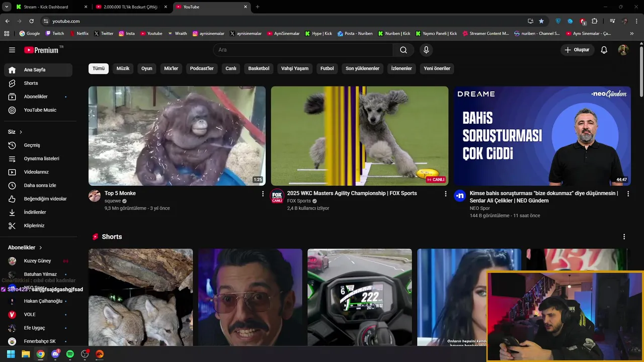The image size is (644, 362).
Task: Open the Bahis Soruşturması NEO Gündem thumbnail
Action: (x=542, y=136)
